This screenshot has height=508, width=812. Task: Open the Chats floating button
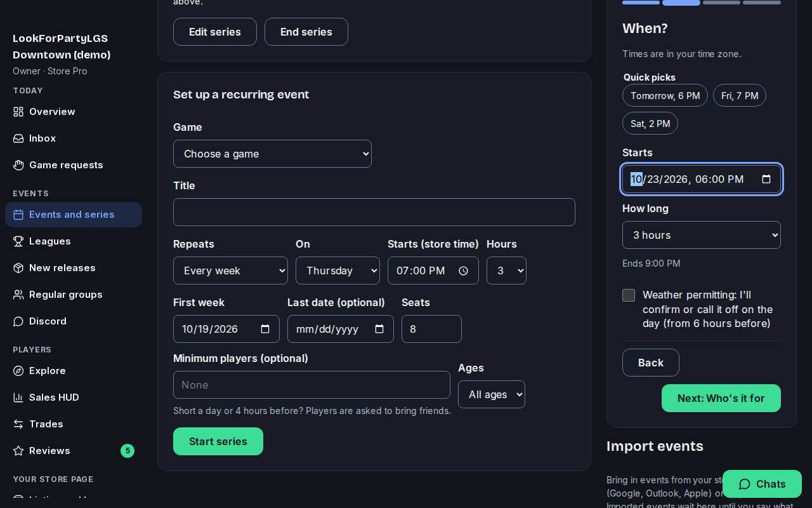tap(762, 484)
